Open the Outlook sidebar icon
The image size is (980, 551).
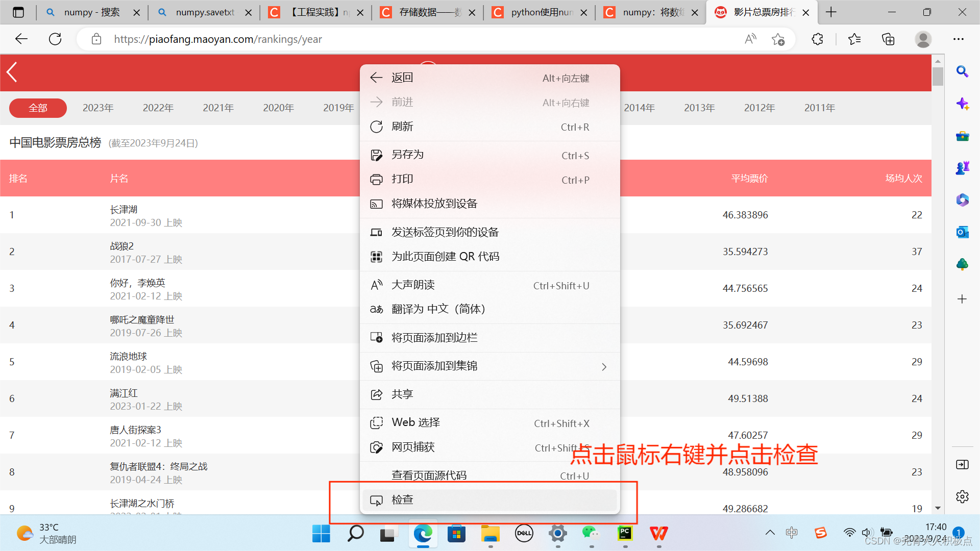point(962,232)
